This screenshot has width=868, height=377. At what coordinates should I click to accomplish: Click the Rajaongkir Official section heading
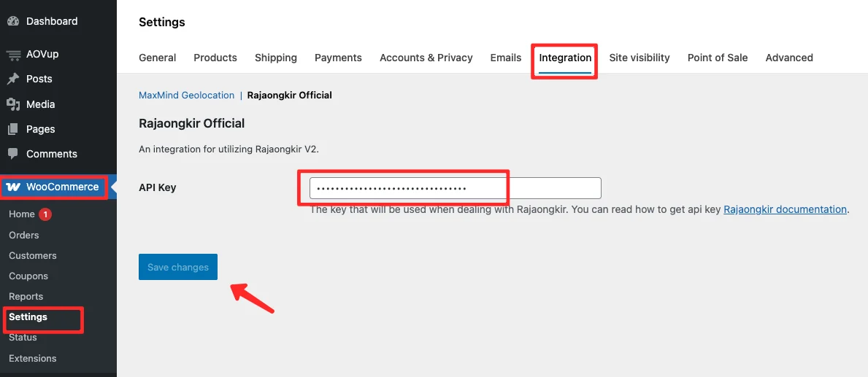[x=191, y=123]
